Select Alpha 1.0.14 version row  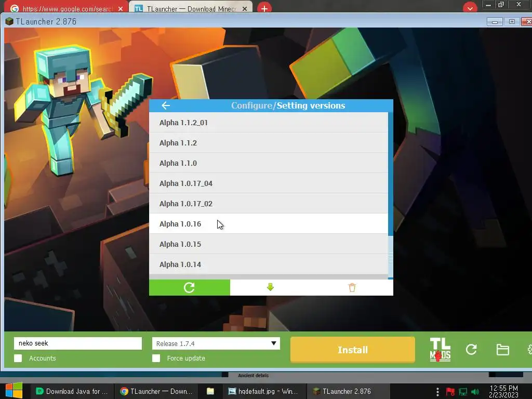point(269,264)
